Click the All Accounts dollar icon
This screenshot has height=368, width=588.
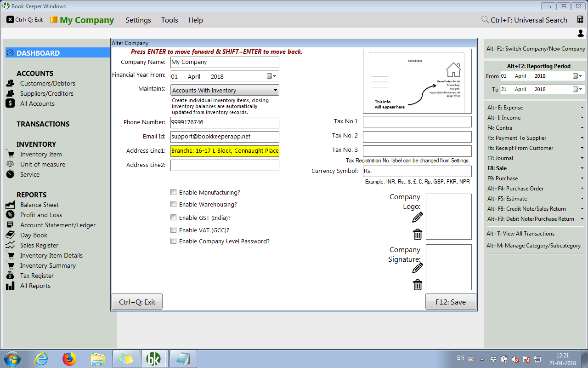(x=10, y=103)
